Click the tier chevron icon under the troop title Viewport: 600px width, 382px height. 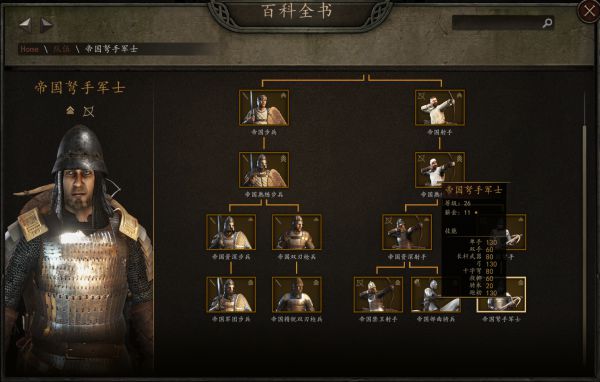70,111
